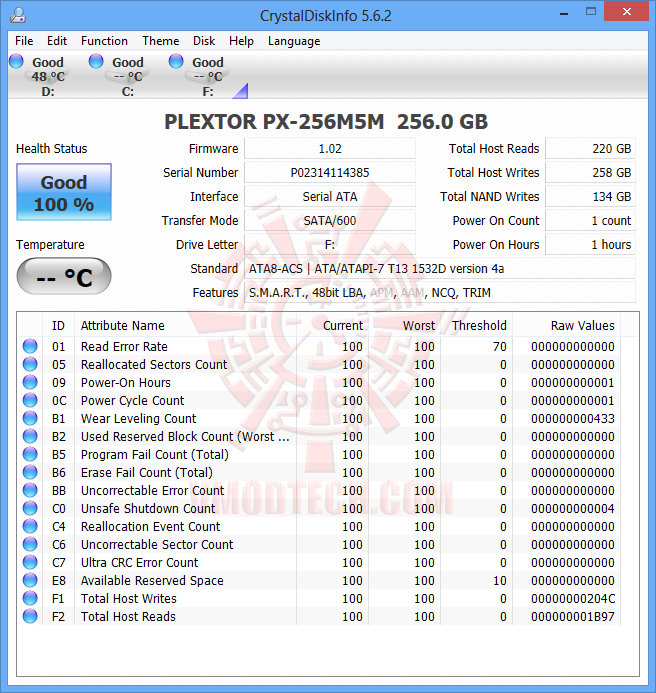Minimize the CrystalDiskInfo window
Viewport: 656px width, 693px height.
[x=564, y=12]
